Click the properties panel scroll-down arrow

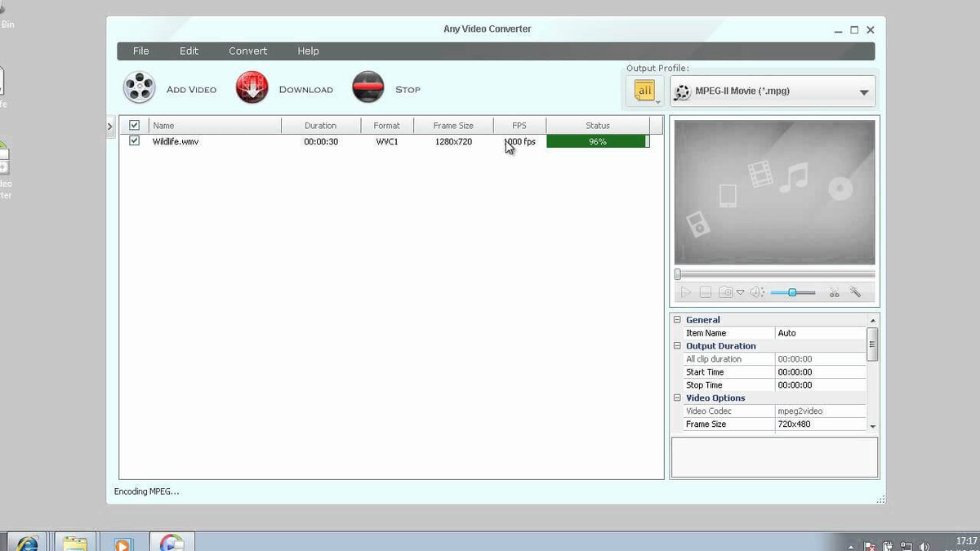(x=872, y=426)
